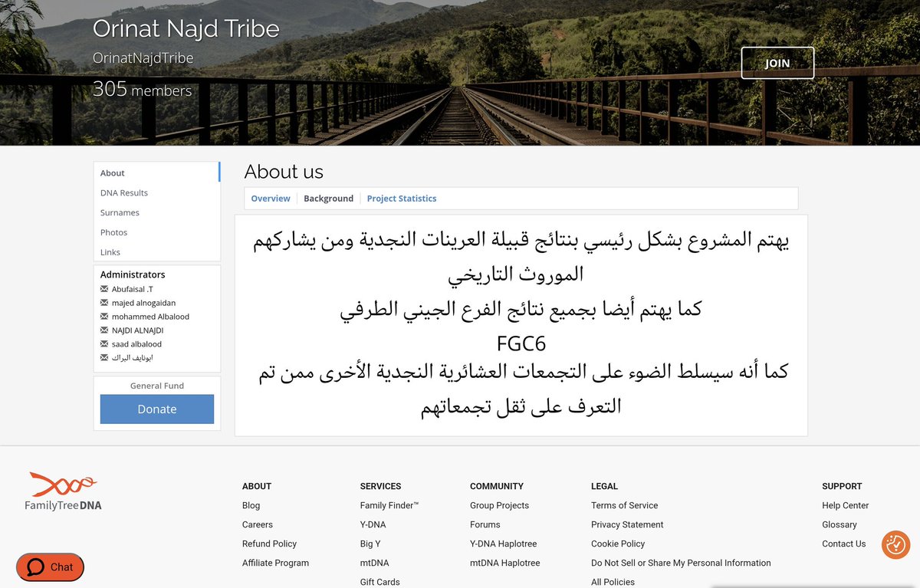This screenshot has width=920, height=588.
Task: Open the Terms of Service link
Action: [x=625, y=506]
